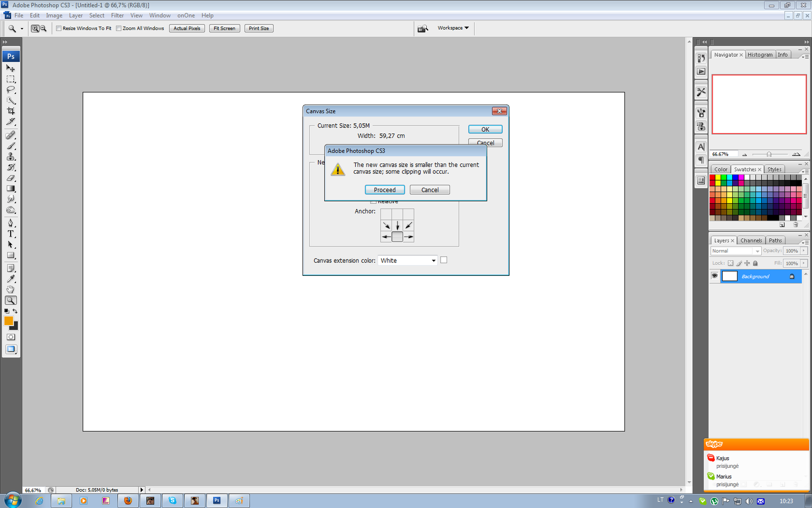
Task: Click the orange foreground color swatch
Action: [9, 321]
